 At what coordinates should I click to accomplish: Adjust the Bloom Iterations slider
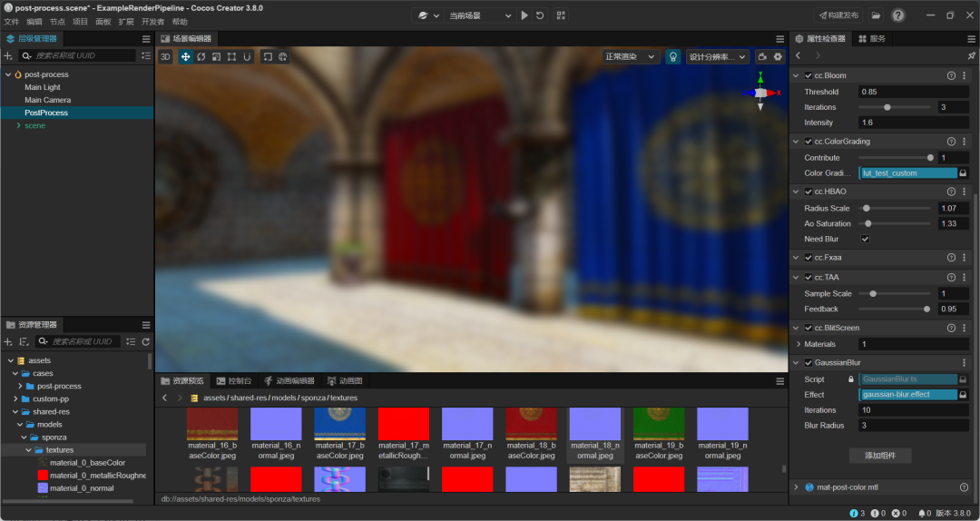(895, 108)
